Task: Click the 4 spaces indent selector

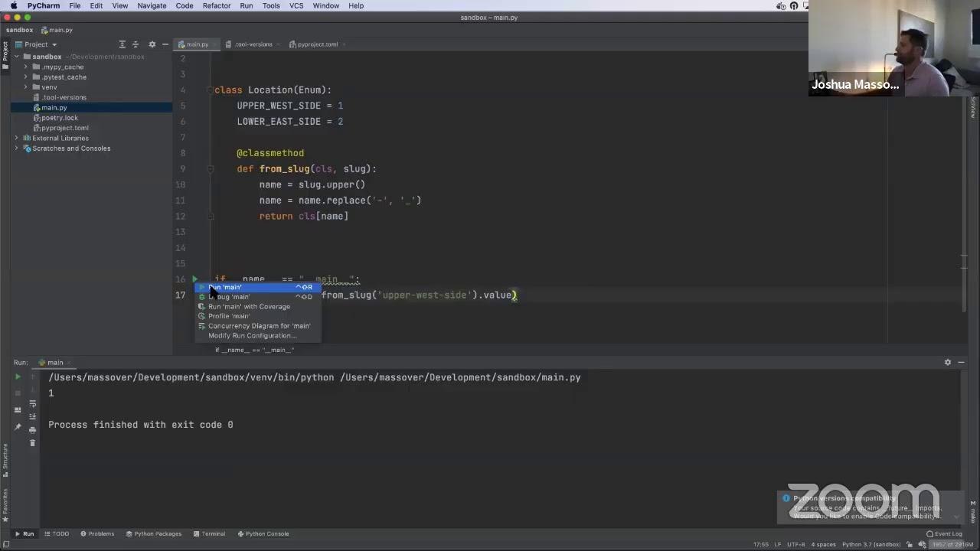Action: pos(824,545)
